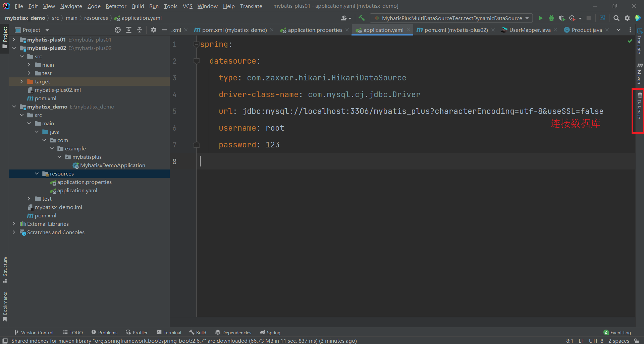Screen dimensions: 644x344
Task: Open Search Everywhere magnifier icon
Action: coord(616,18)
